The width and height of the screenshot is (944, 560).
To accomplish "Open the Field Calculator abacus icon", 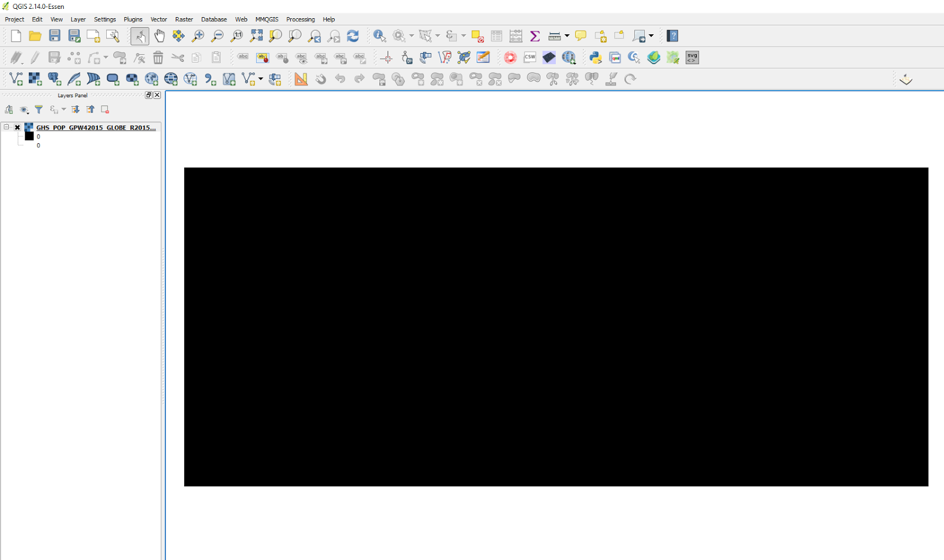I will click(516, 36).
